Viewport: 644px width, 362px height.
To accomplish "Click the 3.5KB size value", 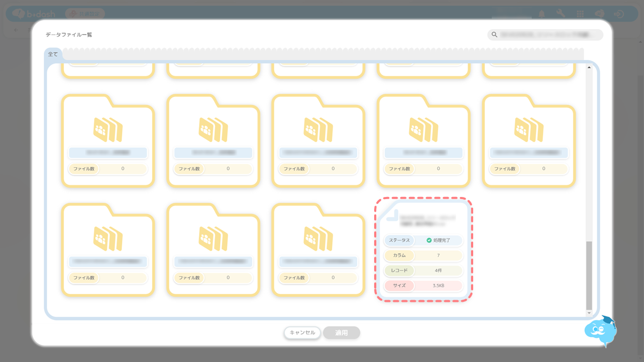I will (x=439, y=286).
